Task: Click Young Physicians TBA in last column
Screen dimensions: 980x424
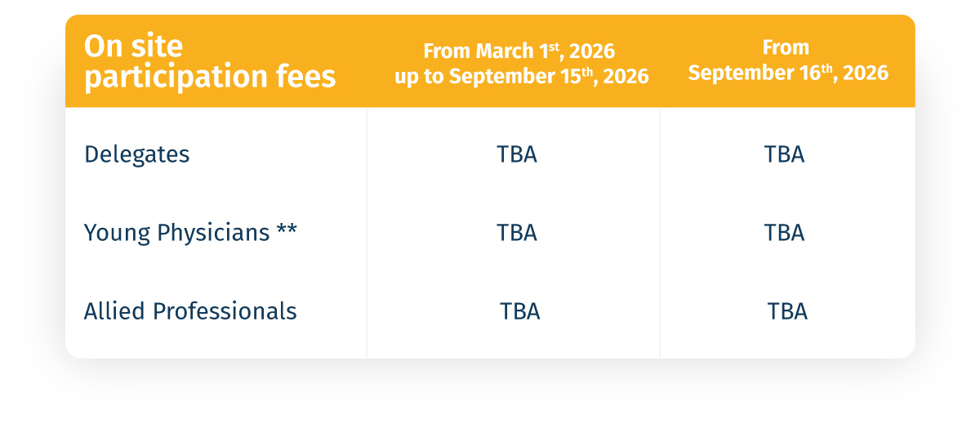Action: [784, 233]
